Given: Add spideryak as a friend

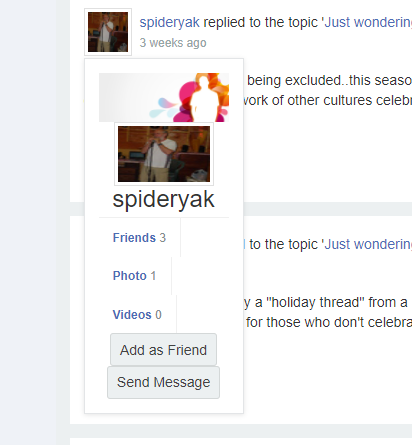Looking at the screenshot, I should coord(163,350).
